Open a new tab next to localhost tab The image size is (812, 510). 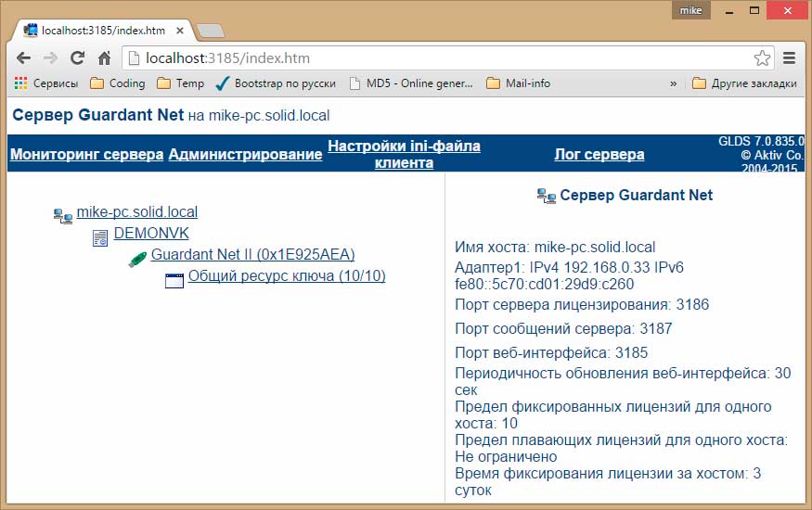pyautogui.click(x=211, y=32)
